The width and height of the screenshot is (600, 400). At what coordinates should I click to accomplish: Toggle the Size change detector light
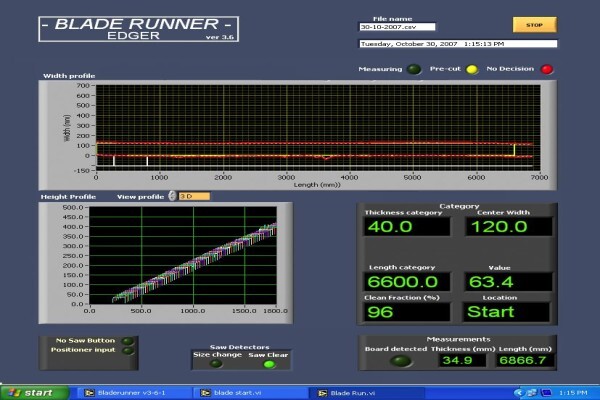tap(216, 364)
